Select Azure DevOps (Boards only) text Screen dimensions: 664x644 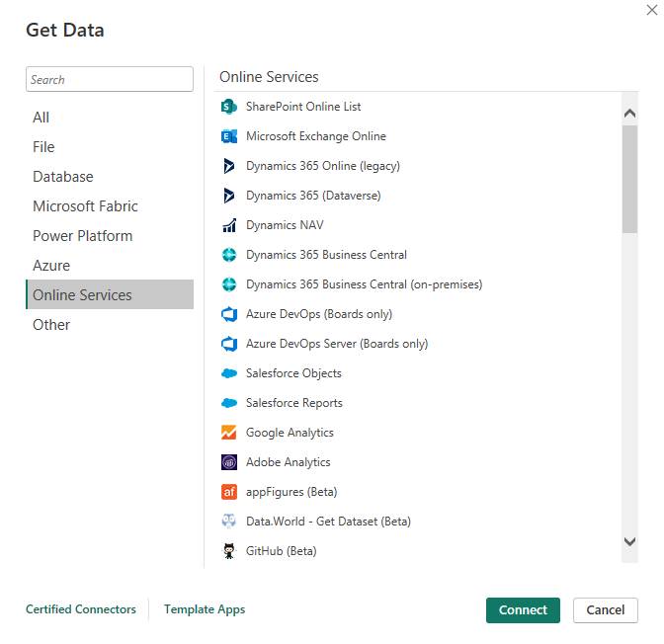[319, 314]
